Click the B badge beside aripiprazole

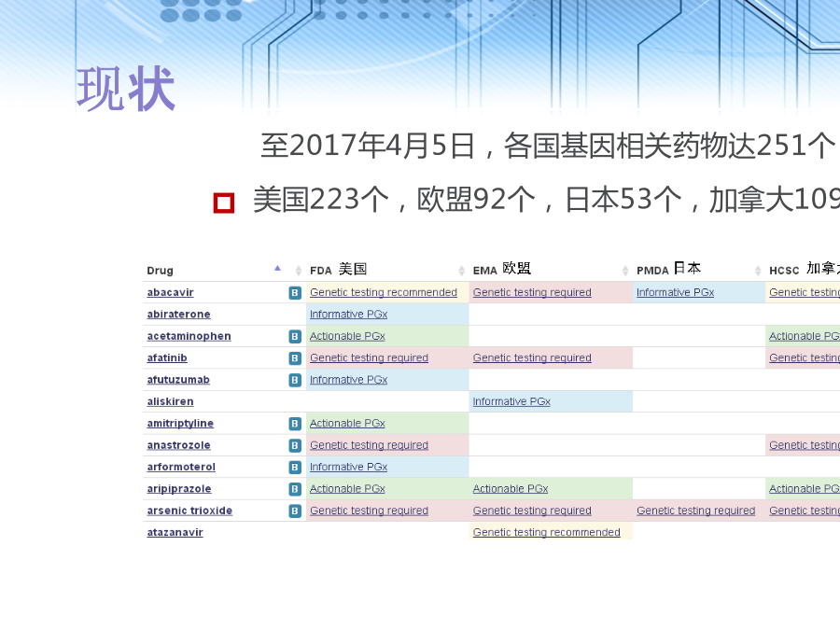[295, 489]
